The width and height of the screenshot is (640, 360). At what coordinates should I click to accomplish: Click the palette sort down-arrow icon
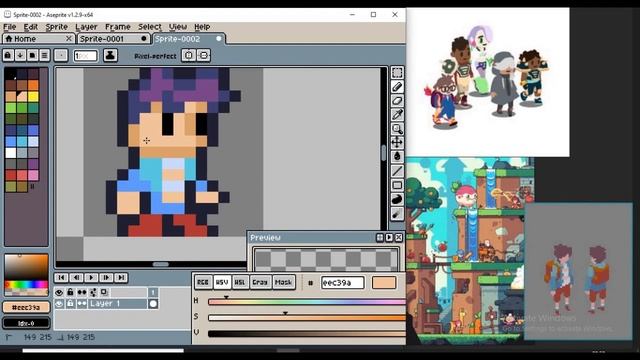click(20, 55)
